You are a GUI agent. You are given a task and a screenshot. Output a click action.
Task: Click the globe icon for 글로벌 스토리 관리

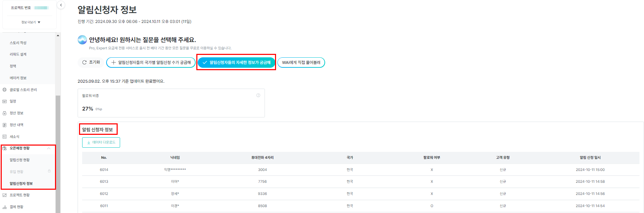pos(5,90)
